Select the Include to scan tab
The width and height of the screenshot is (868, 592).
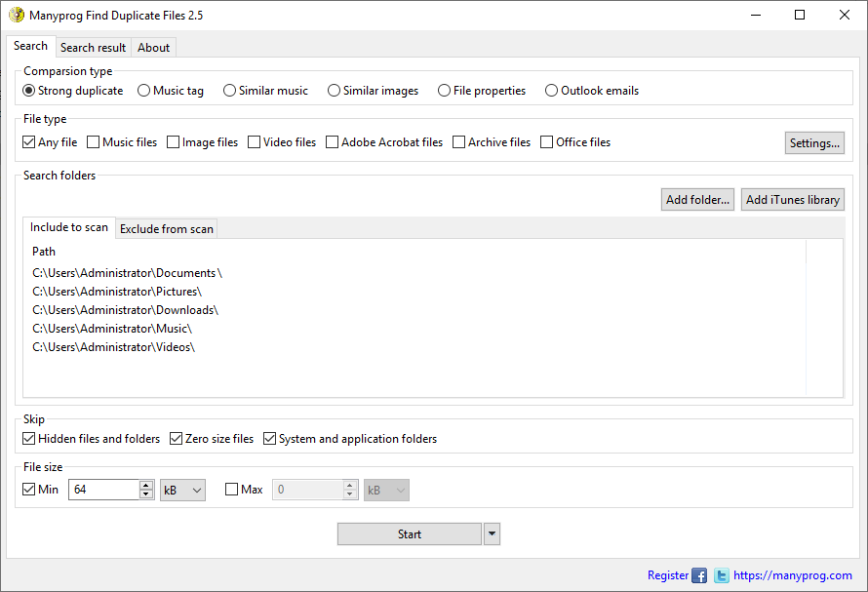(x=69, y=227)
